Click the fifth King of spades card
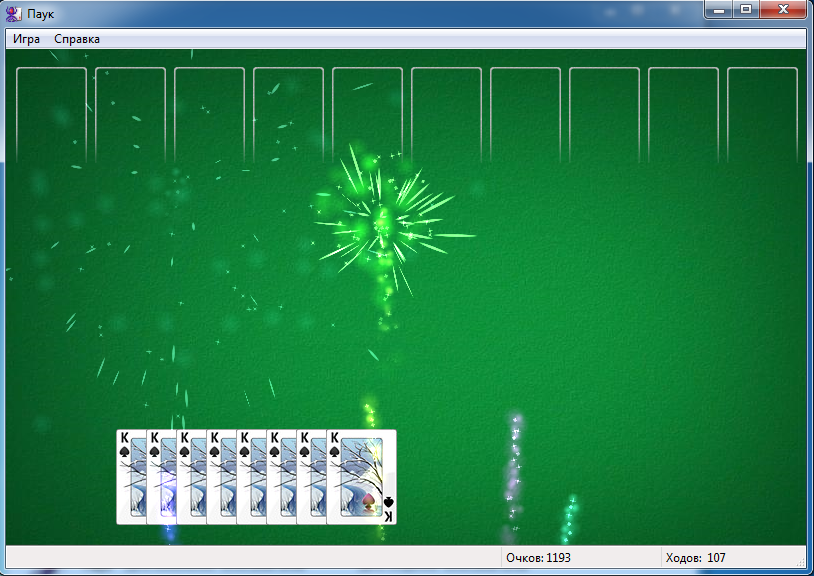 coord(251,477)
